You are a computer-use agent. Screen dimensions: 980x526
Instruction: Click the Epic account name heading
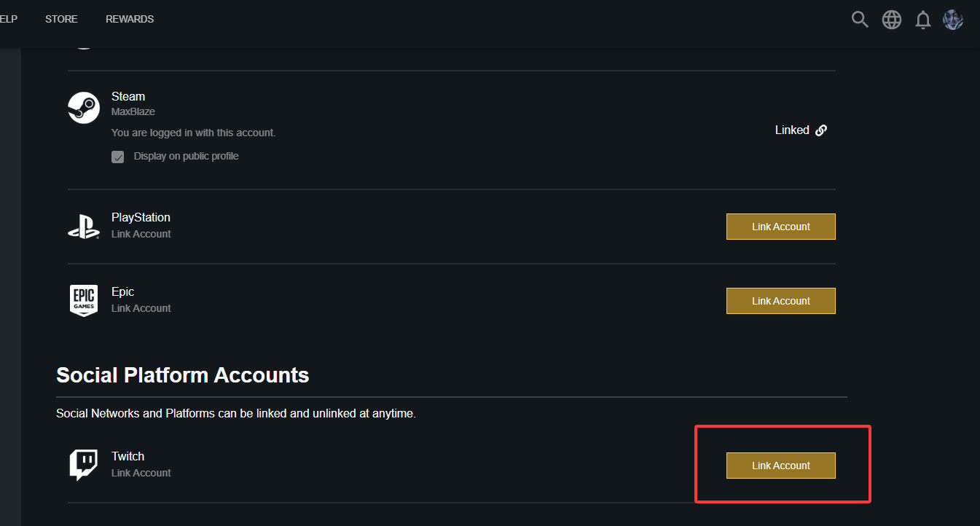123,291
